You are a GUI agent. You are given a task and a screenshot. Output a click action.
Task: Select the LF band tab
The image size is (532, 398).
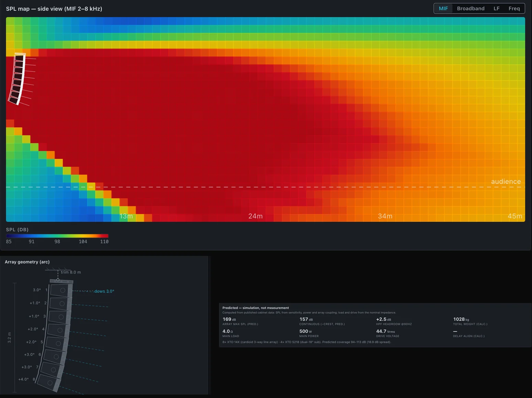[x=496, y=9]
